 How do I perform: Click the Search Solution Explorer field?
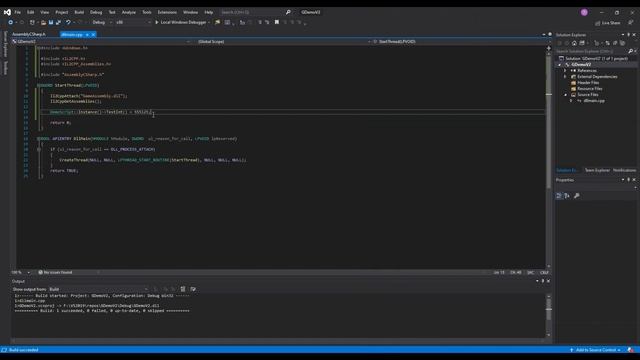591,51
